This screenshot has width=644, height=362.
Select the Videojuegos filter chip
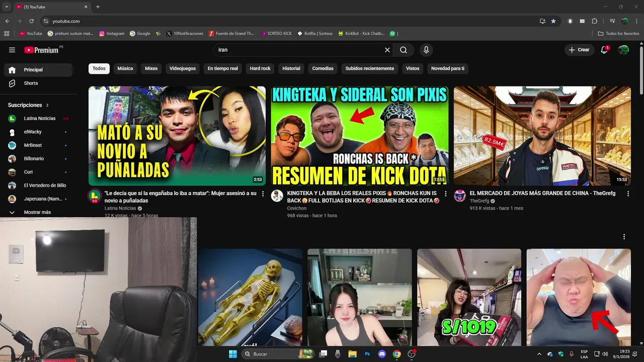[183, 68]
